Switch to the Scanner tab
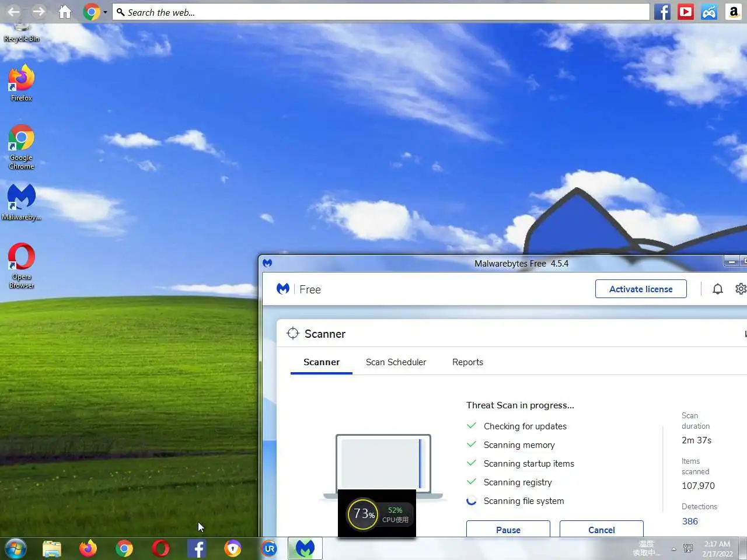Viewport: 747px width, 560px height. pyautogui.click(x=322, y=362)
